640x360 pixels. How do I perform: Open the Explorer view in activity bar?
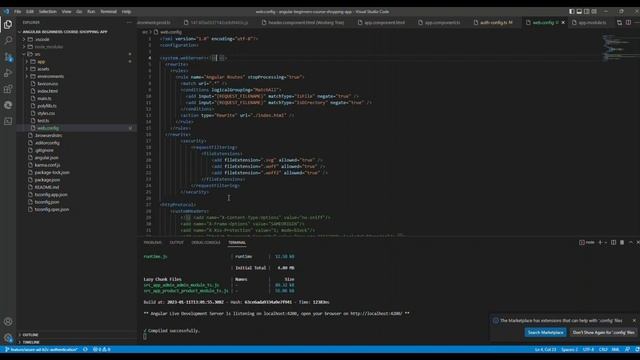[8, 24]
